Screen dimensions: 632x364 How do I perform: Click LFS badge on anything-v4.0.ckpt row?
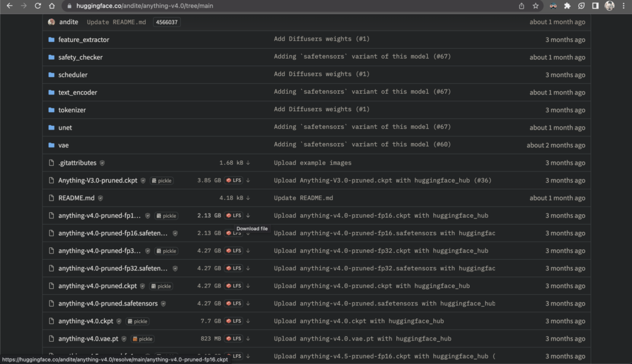(x=234, y=321)
